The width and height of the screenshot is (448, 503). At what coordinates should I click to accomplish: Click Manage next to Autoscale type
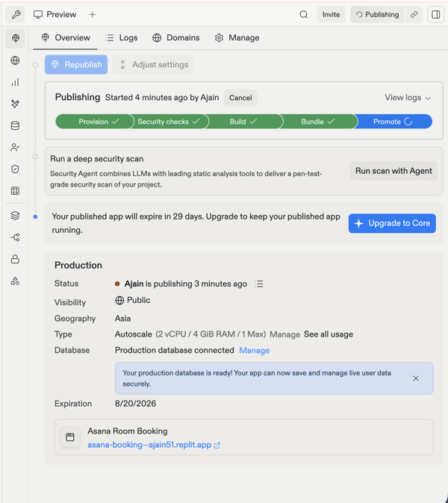tap(284, 334)
